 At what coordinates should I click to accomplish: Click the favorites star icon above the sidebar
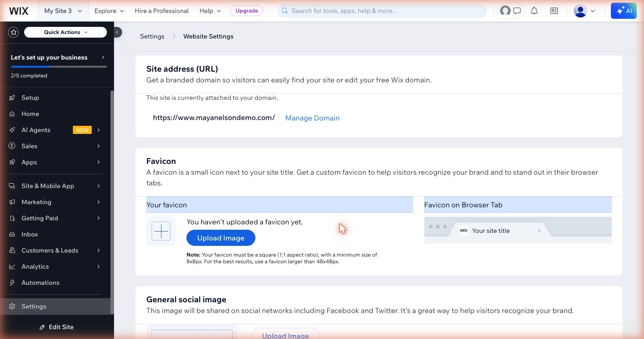tap(13, 32)
